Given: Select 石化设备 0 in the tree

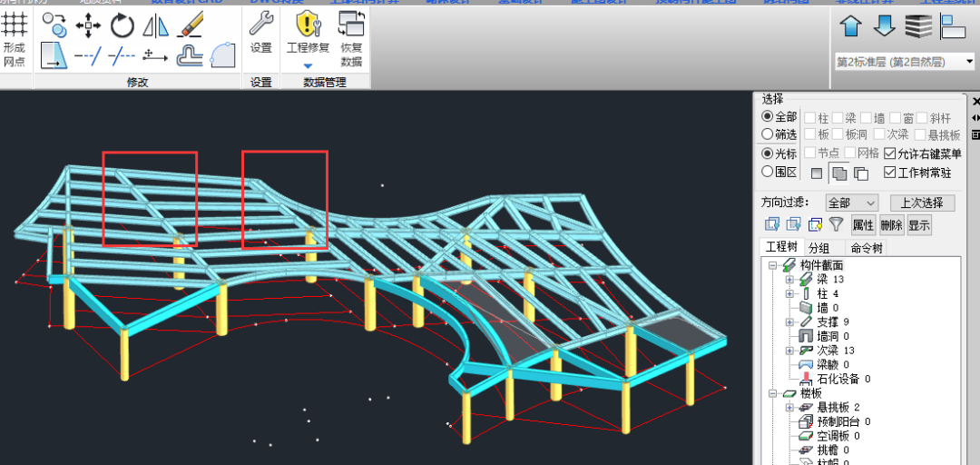Looking at the screenshot, I should tap(844, 379).
